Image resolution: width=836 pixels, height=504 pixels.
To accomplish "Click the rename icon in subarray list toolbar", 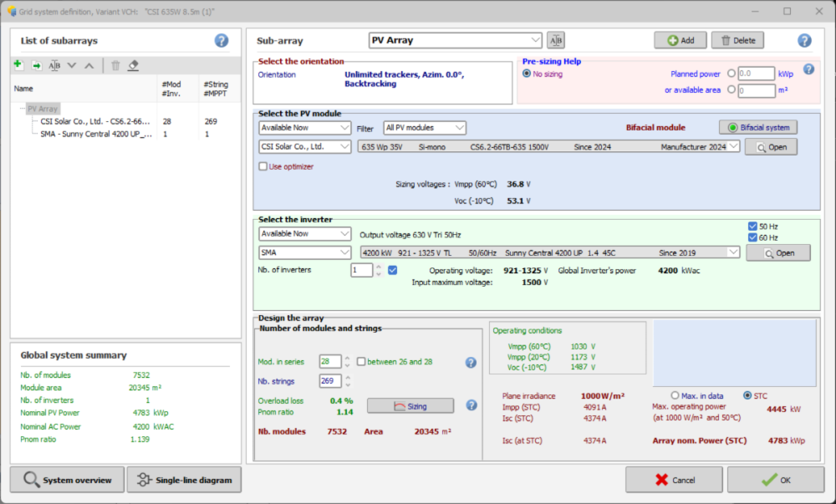I will click(x=54, y=65).
